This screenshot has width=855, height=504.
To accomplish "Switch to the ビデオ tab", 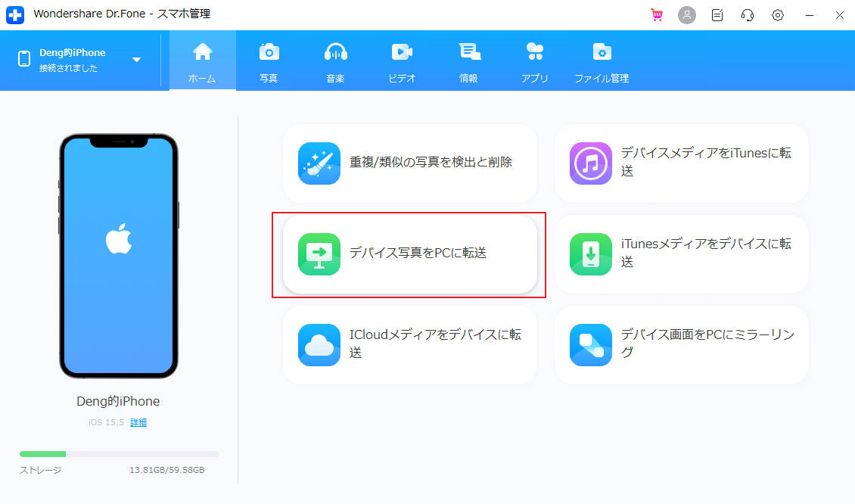I will [x=402, y=61].
